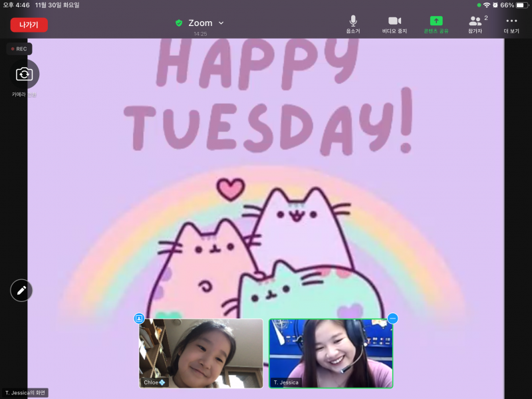Viewport: 532px width, 399px height.
Task: Click the Zoom title in top bar
Action: [199, 23]
